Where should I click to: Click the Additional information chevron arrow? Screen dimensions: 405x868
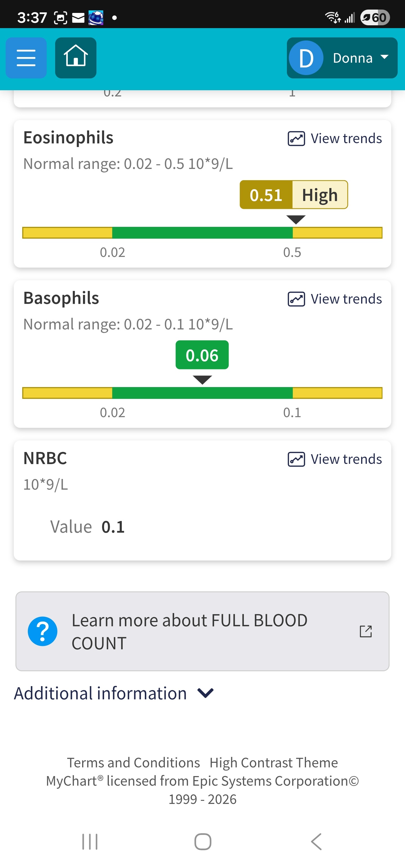pos(205,693)
